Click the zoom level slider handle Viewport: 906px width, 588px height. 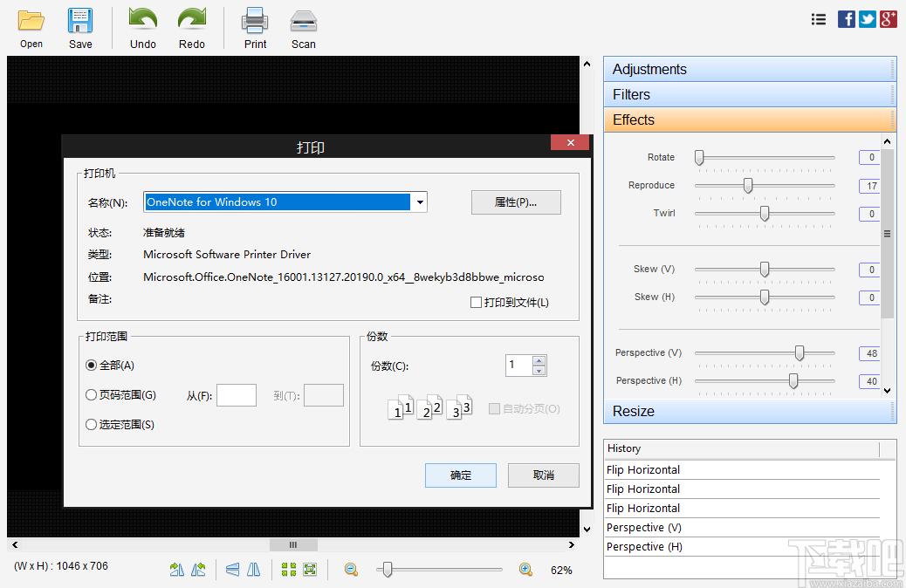[388, 570]
